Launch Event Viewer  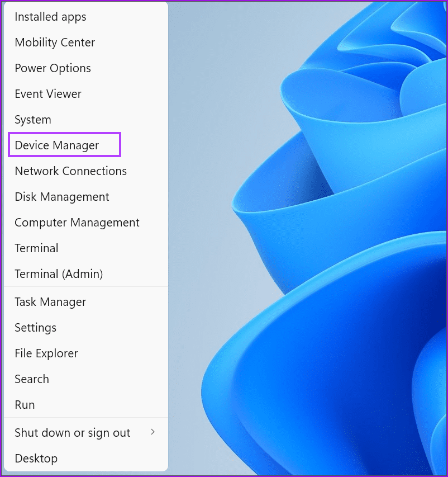(48, 94)
